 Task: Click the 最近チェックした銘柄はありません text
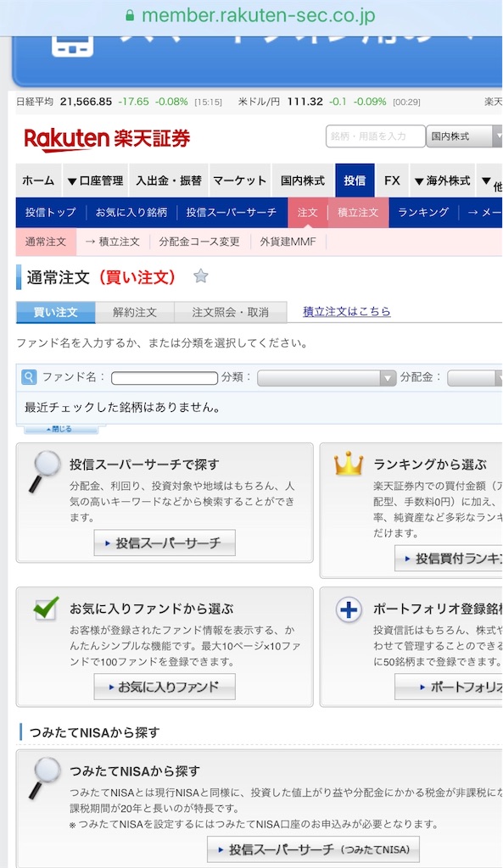tap(122, 408)
